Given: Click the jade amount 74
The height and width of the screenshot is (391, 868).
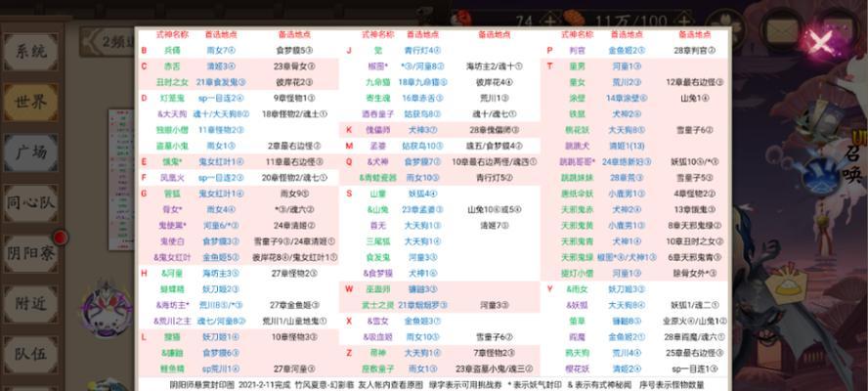Looking at the screenshot, I should pyautogui.click(x=524, y=22).
